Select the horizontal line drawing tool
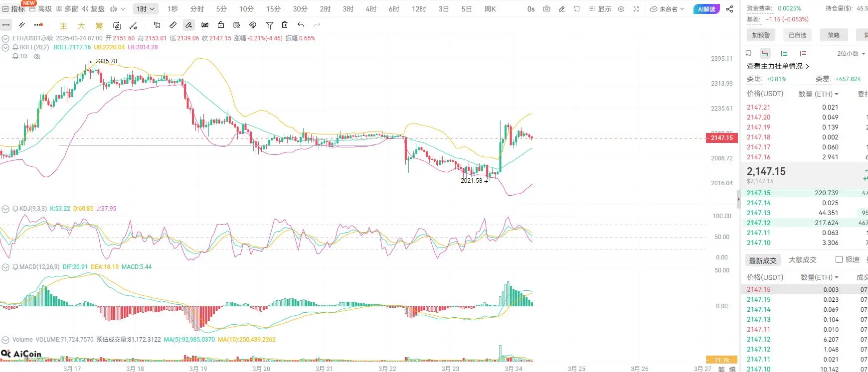The image size is (868, 372). click(6, 25)
